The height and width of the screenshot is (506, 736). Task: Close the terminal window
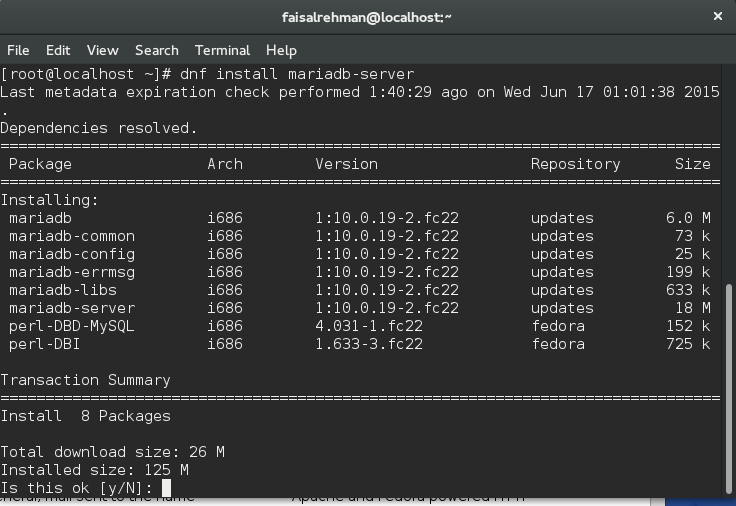(x=718, y=16)
